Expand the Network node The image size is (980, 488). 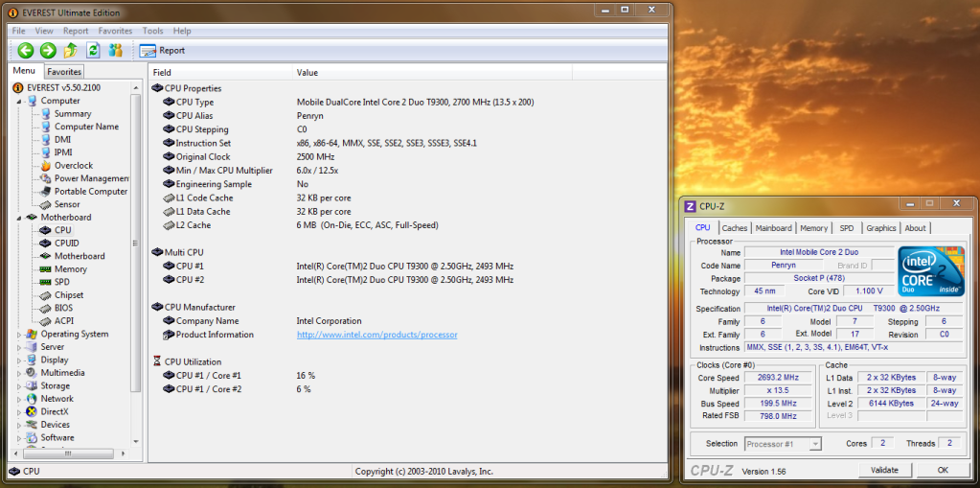click(19, 399)
